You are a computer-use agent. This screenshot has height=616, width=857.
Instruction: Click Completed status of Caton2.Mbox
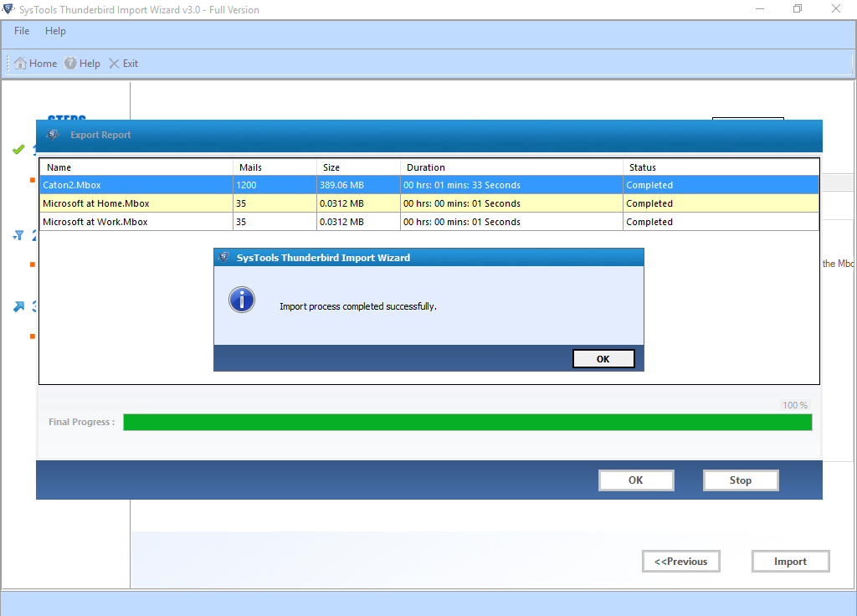coord(721,185)
